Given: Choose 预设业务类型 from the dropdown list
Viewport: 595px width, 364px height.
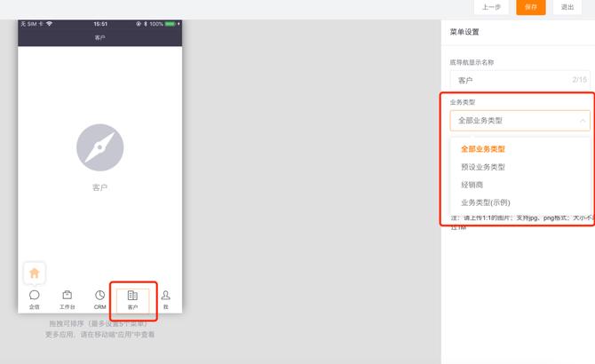Looking at the screenshot, I should coord(483,167).
